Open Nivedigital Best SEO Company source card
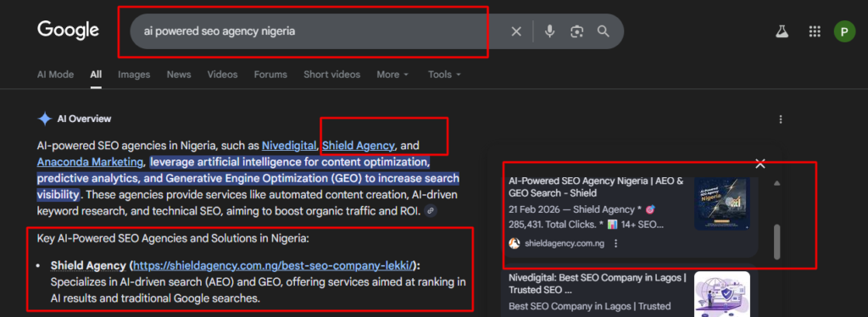 (x=598, y=283)
